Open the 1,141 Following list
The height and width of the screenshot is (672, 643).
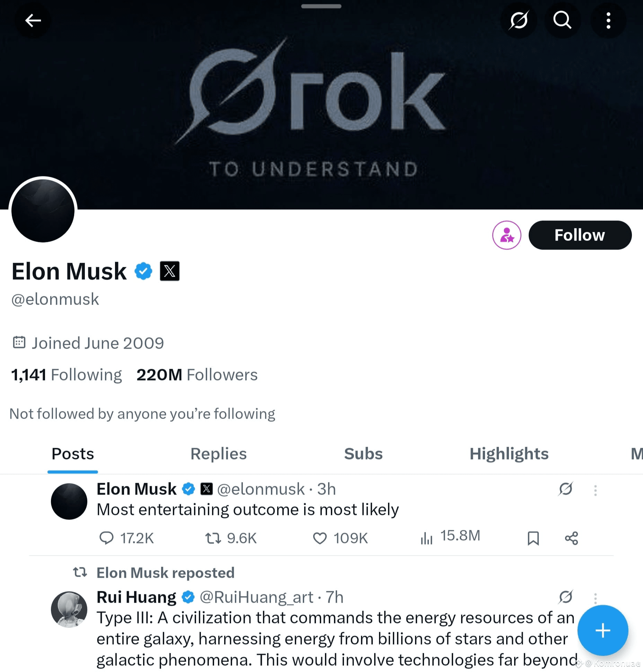point(66,375)
